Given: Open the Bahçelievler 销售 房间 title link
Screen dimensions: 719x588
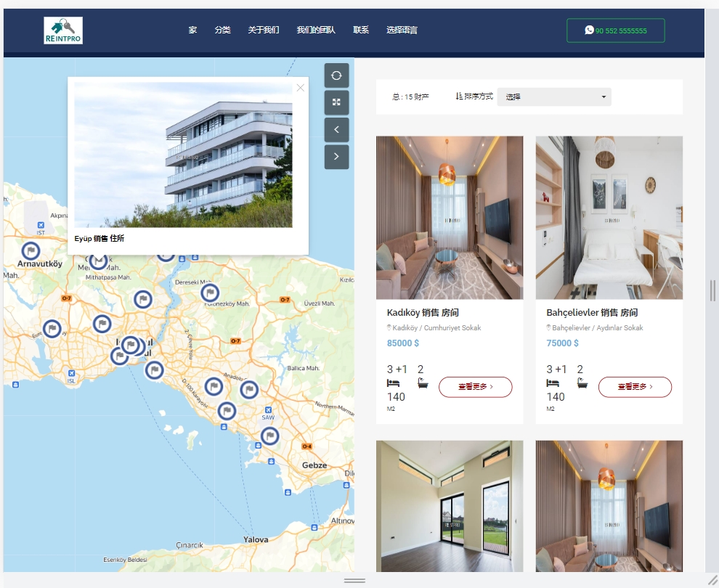Looking at the screenshot, I should click(592, 313).
